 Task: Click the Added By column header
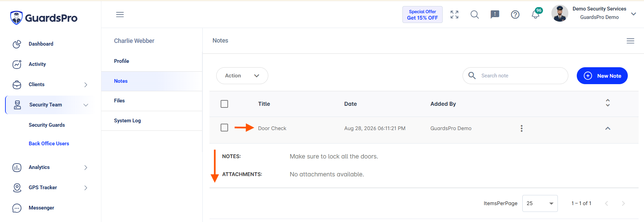coord(443,104)
